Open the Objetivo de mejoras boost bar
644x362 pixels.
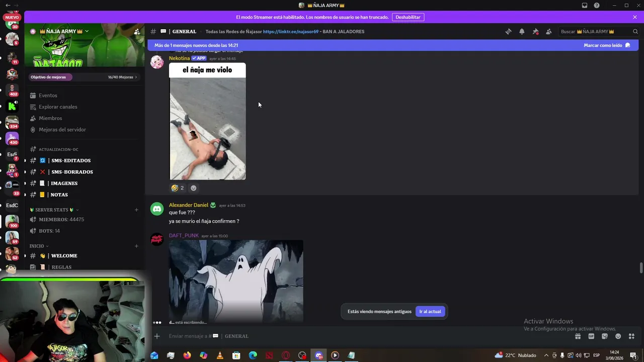(x=84, y=77)
